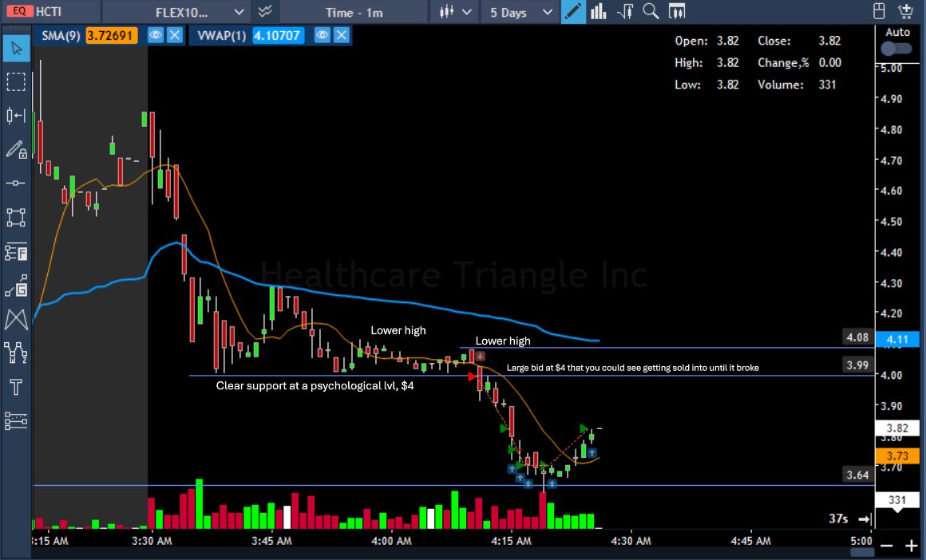
Task: Click the horizontal time scrollbar thumb
Action: (861, 551)
